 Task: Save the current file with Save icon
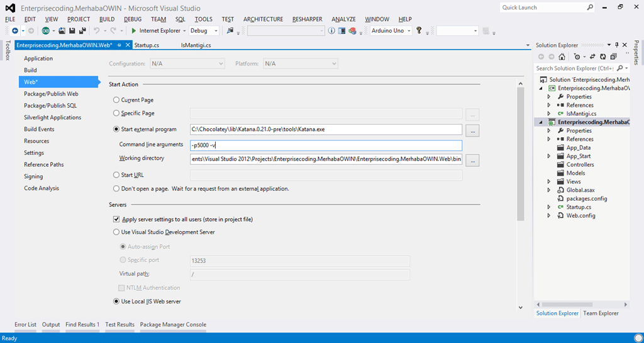[x=72, y=31]
